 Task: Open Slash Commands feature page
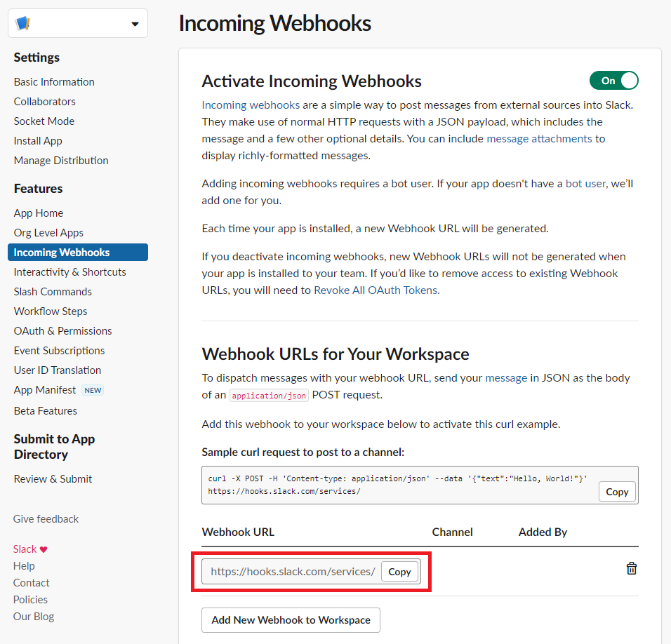coord(53,292)
